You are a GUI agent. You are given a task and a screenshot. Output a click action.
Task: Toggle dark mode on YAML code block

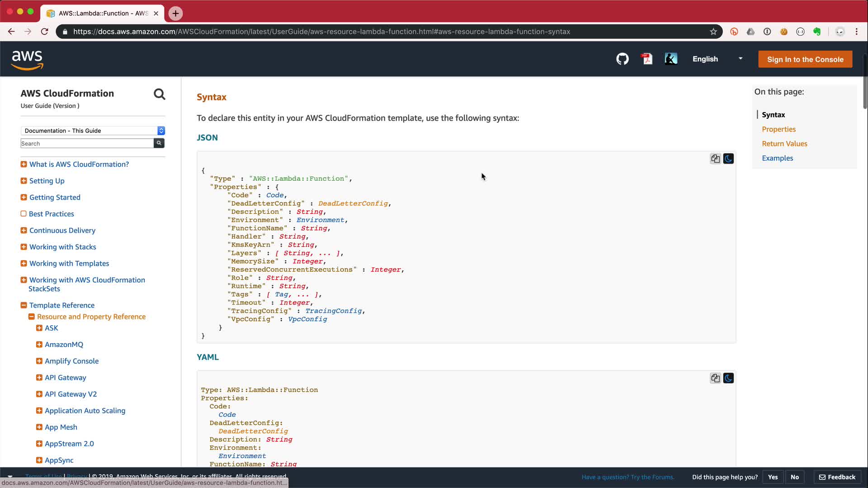point(728,378)
